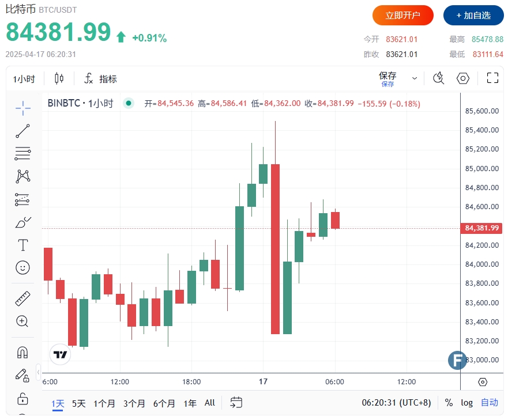
Task: Select the crosshair cursor tool
Action: coord(22,108)
